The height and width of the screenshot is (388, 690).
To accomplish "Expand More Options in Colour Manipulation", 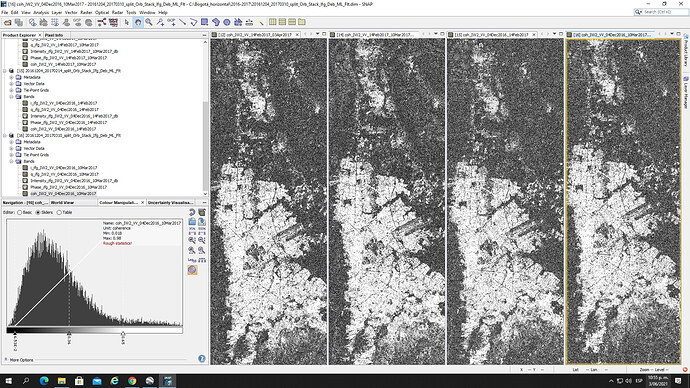I will (19, 360).
